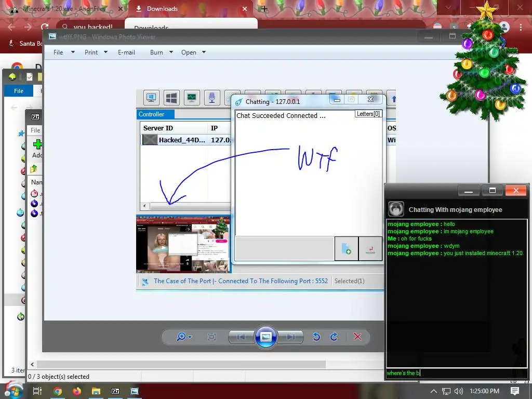
Task: Delete the photo with the red X icon
Action: pos(357,337)
